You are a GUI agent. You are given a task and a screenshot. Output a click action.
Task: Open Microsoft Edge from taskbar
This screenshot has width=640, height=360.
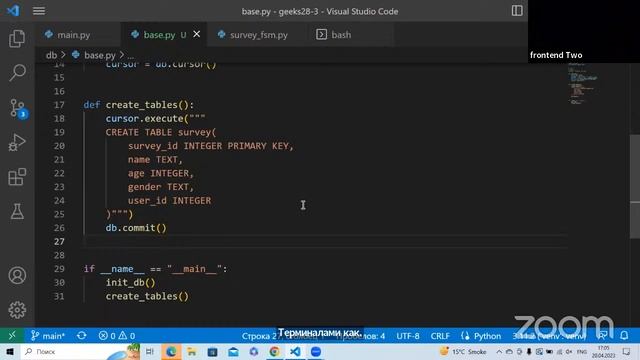coord(171,351)
